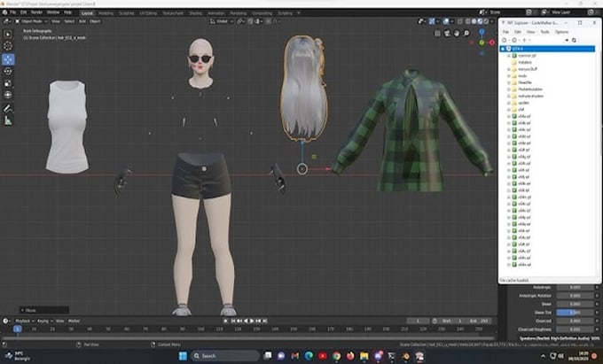The height and width of the screenshot is (364, 603).
Task: Activate the Move tool in toolbar
Action: (8, 58)
